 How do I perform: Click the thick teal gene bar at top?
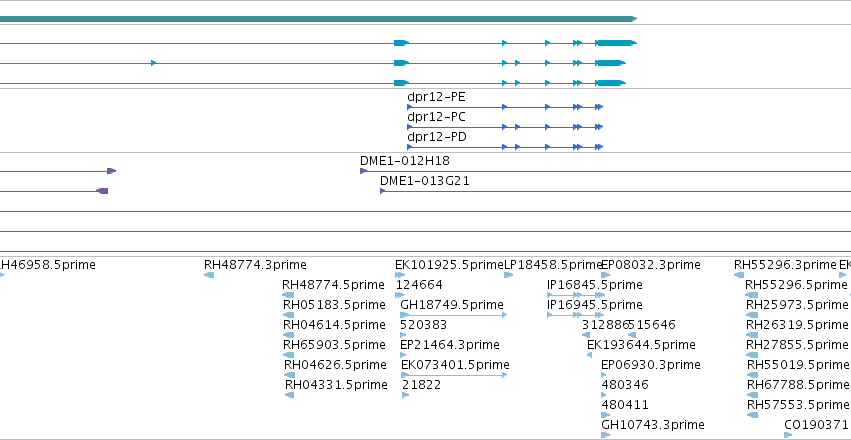pyautogui.click(x=318, y=19)
